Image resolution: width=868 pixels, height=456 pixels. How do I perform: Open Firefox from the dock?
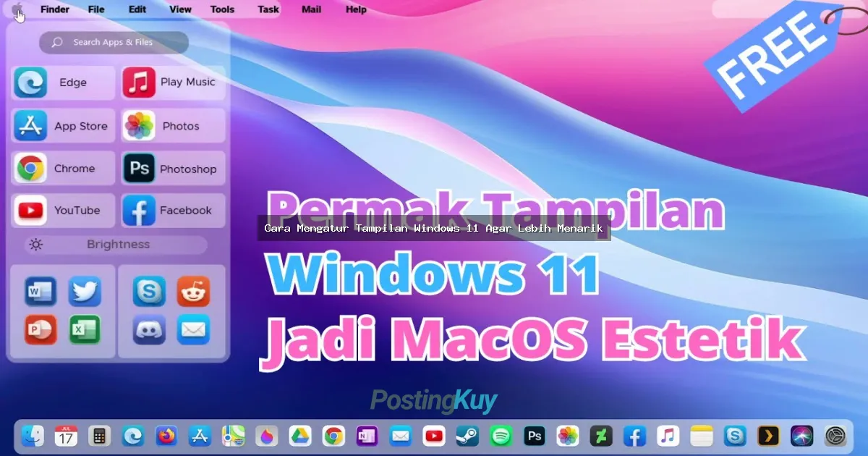point(166,436)
